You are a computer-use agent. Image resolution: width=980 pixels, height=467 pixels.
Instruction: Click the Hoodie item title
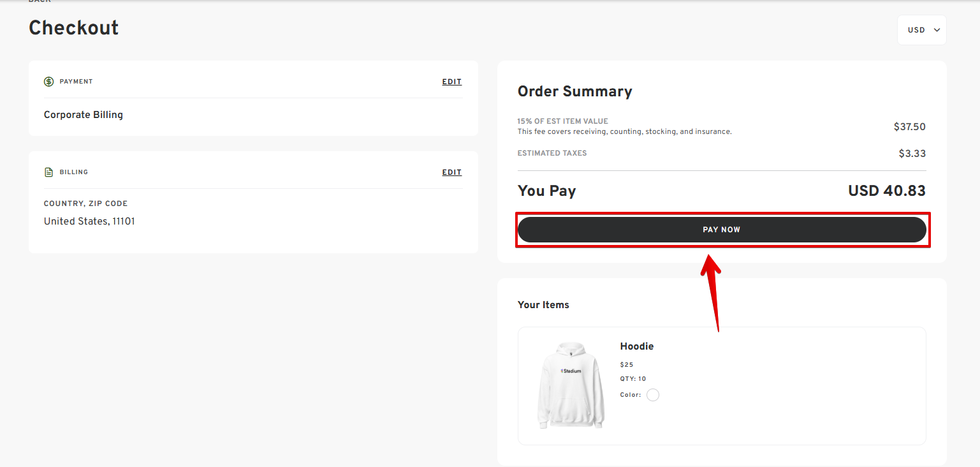pos(637,346)
